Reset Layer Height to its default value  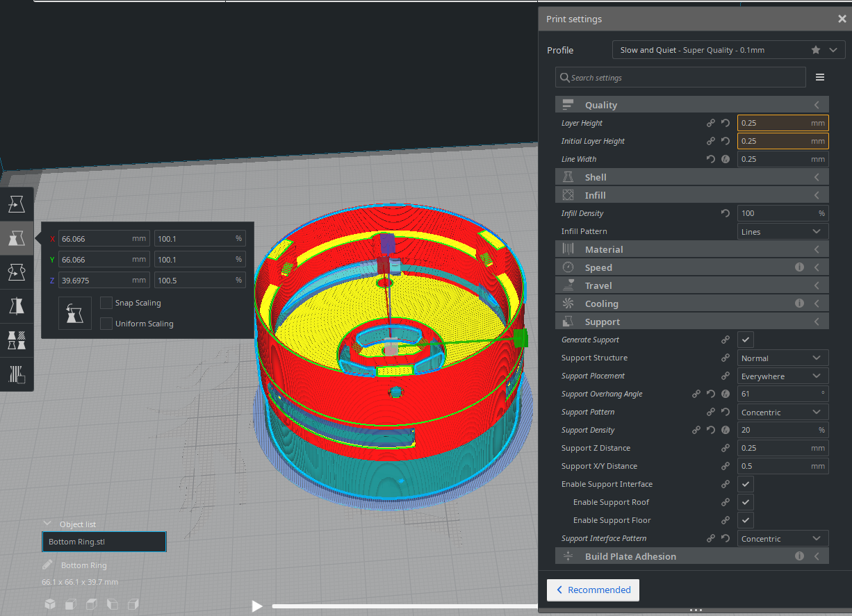[x=726, y=123]
